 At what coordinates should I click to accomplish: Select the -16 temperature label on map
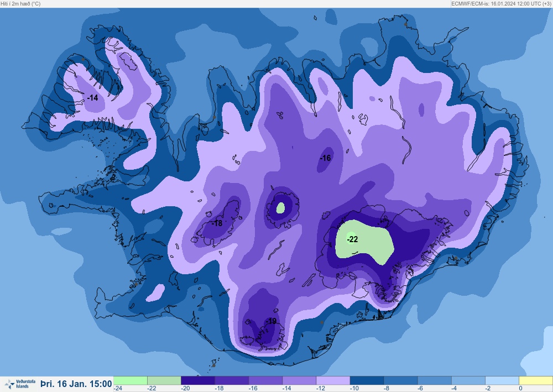click(326, 158)
